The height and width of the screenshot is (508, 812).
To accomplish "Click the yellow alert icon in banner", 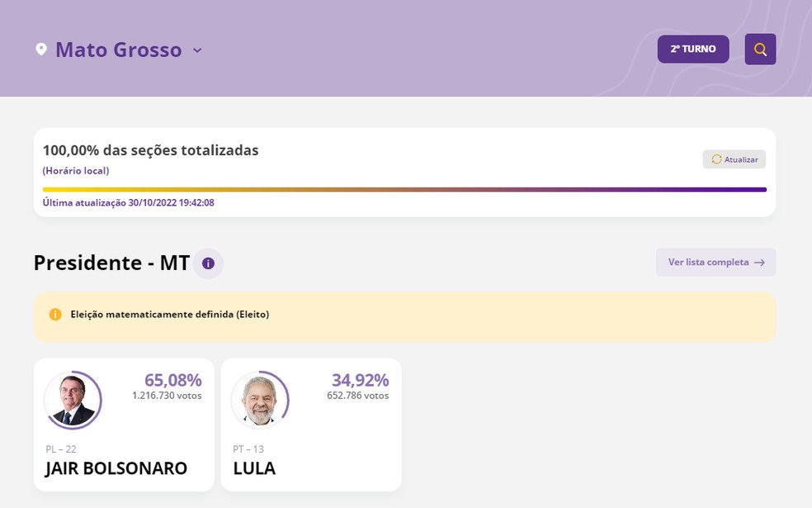I will click(x=55, y=315).
